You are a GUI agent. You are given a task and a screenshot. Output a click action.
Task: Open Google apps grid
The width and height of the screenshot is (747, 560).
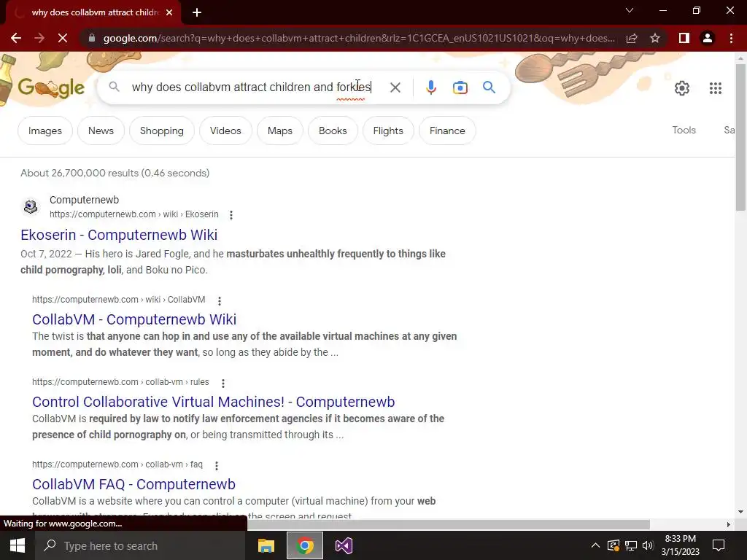716,88
